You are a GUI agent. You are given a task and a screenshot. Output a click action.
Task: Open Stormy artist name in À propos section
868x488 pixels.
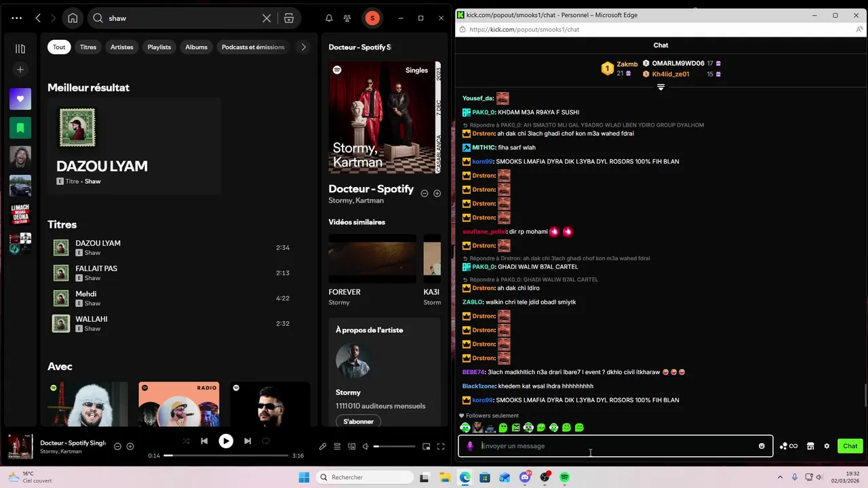(348, 392)
